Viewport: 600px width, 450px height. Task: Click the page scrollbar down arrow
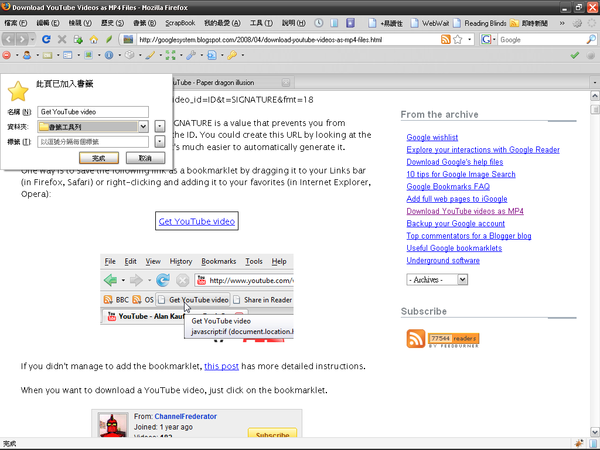595,432
